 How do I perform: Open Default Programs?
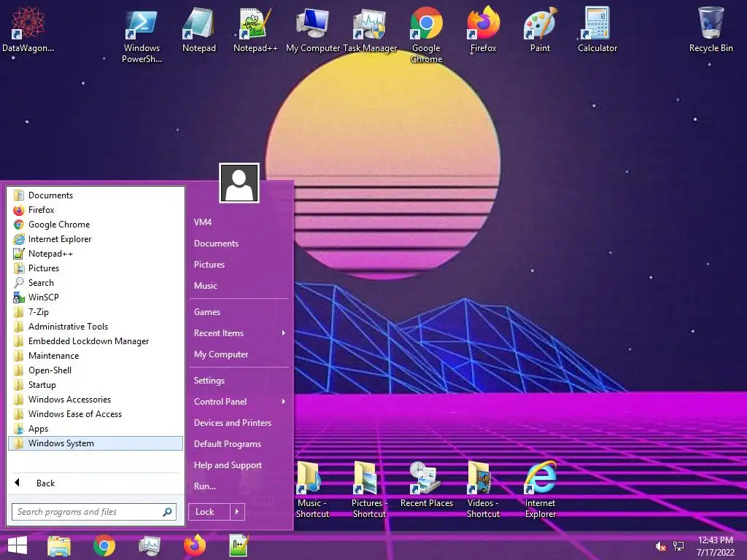point(239,444)
